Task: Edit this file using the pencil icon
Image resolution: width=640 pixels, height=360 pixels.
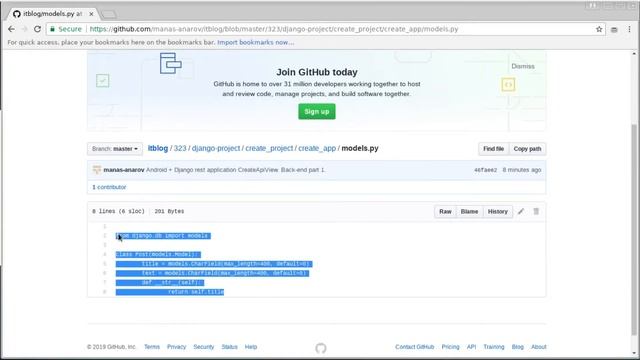Action: 521,211
